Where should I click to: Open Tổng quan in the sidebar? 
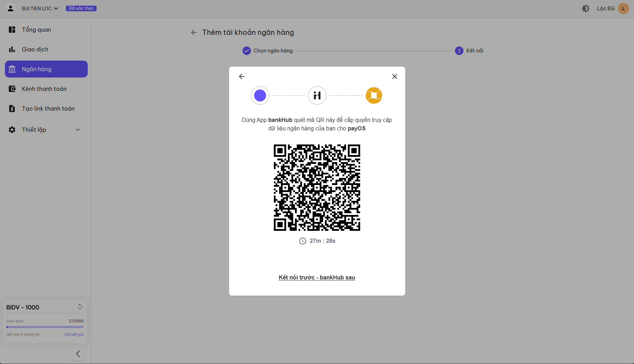point(36,30)
